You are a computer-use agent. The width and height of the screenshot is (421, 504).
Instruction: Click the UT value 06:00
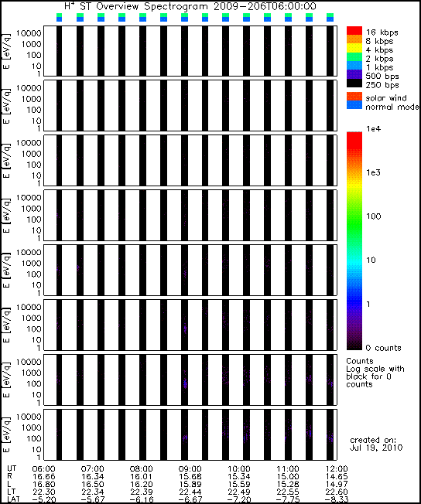coord(44,469)
